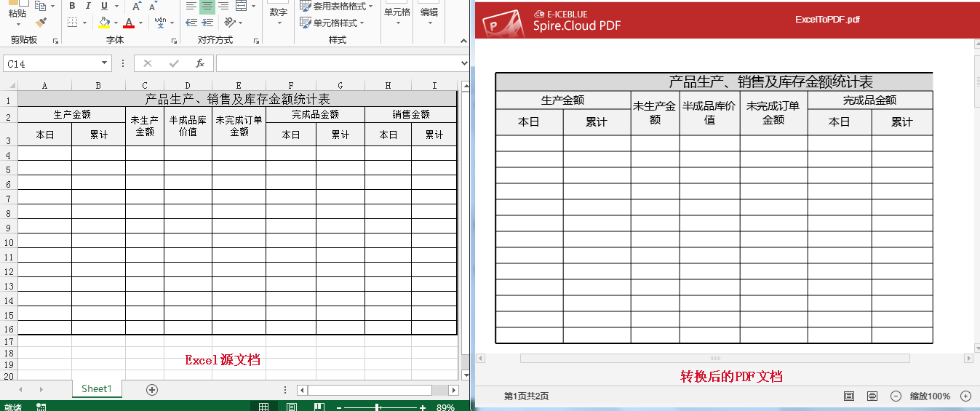Viewport: 980px width, 411px height.
Task: Zoom in Excel with plus button
Action: [x=423, y=408]
